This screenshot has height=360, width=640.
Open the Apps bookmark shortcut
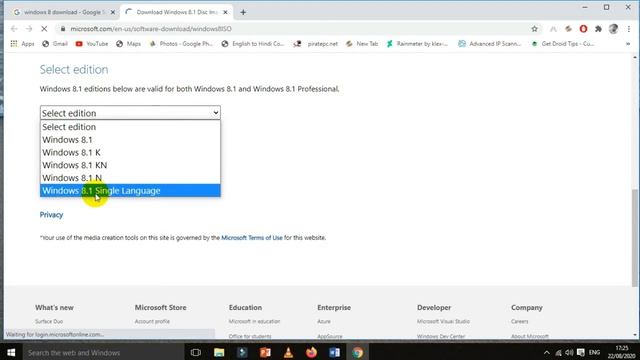pos(22,44)
